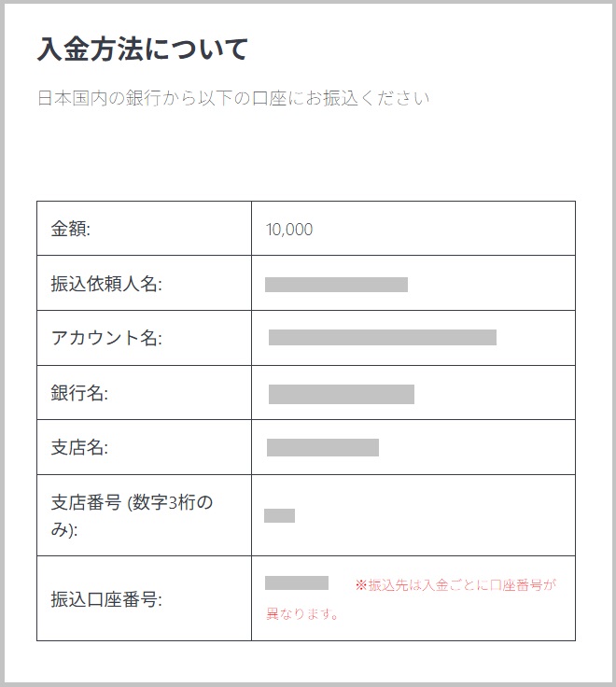This screenshot has width=616, height=687.
Task: Click the ※ mark before the red notice
Action: (361, 586)
